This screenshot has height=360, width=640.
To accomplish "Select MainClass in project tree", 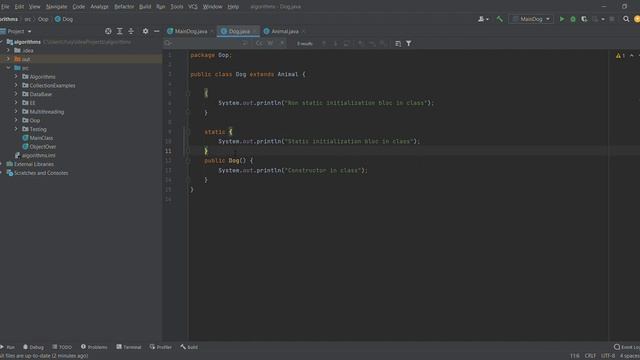I will [41, 138].
